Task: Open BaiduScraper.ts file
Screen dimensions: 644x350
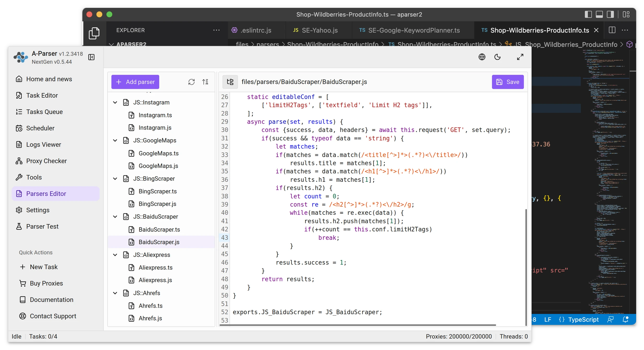Action: (x=161, y=230)
